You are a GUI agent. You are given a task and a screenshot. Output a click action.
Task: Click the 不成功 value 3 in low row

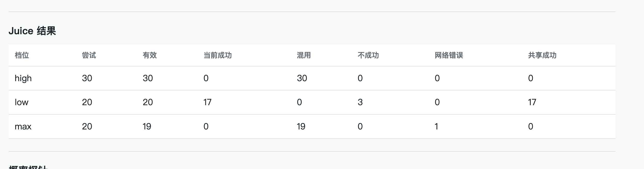[x=360, y=102]
